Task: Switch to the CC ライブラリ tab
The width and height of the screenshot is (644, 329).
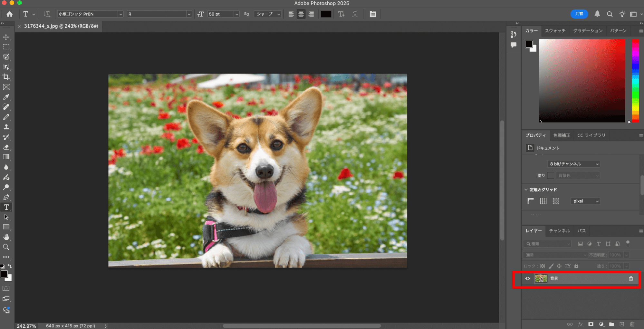Action: (591, 135)
